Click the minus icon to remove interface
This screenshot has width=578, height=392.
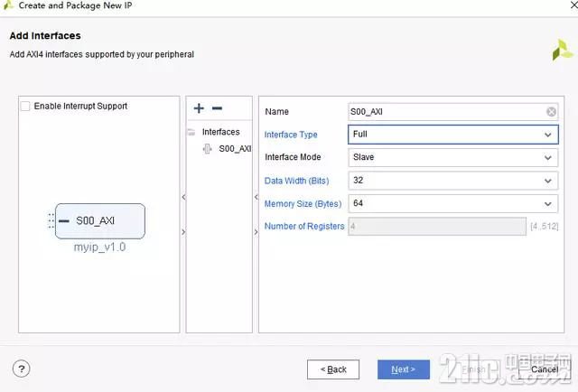217,108
